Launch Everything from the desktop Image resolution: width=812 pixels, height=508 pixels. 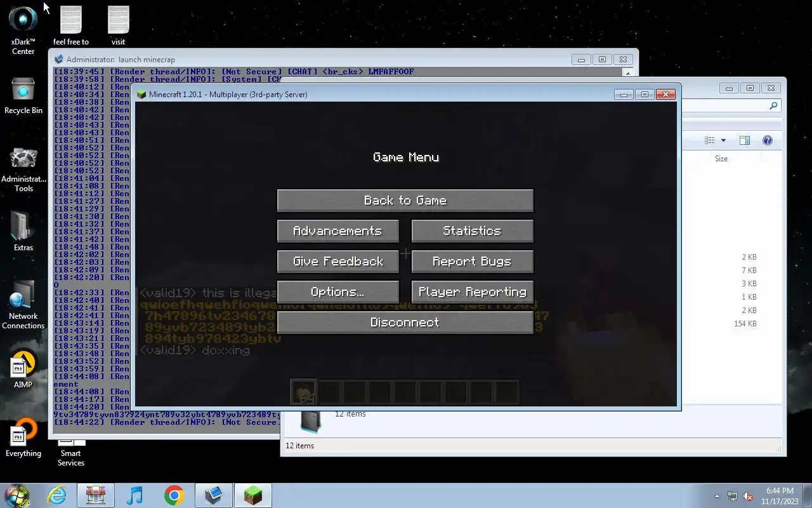click(x=23, y=438)
